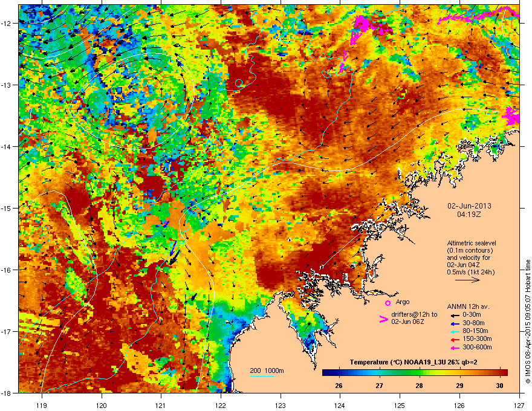Click the longitude axis label 120
Screen dimensions: 532x411
coord(102,405)
